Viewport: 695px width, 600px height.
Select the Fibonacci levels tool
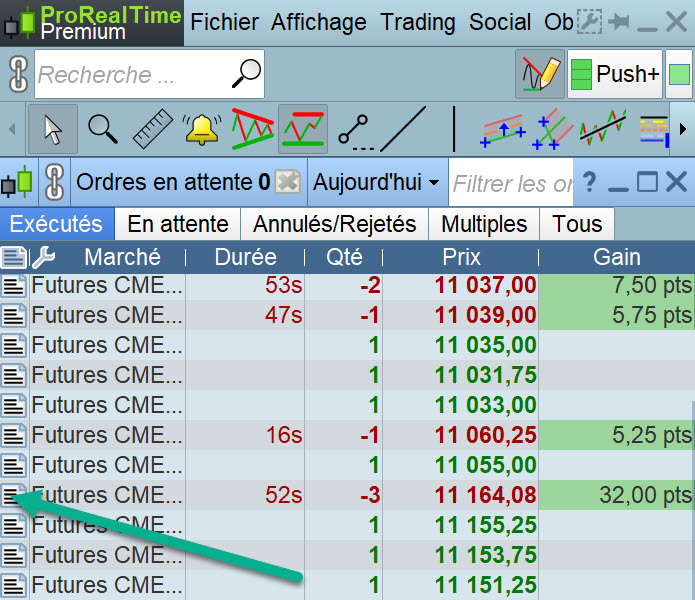(654, 131)
